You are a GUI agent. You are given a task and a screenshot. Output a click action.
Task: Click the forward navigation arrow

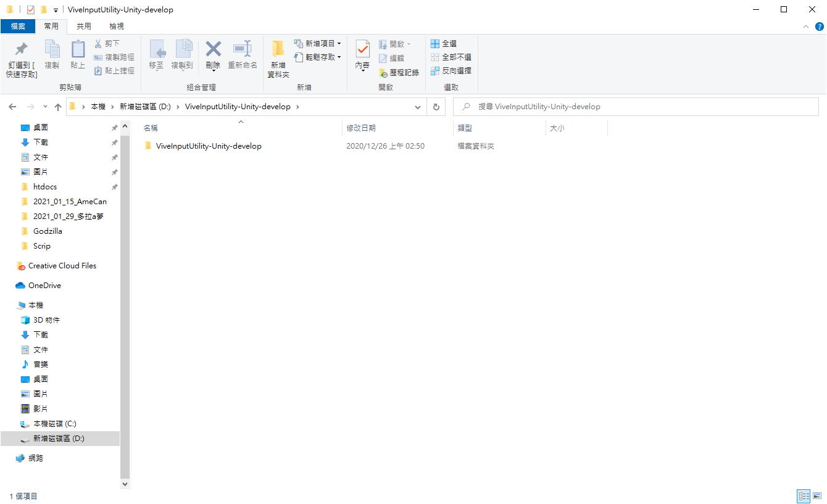pos(31,107)
